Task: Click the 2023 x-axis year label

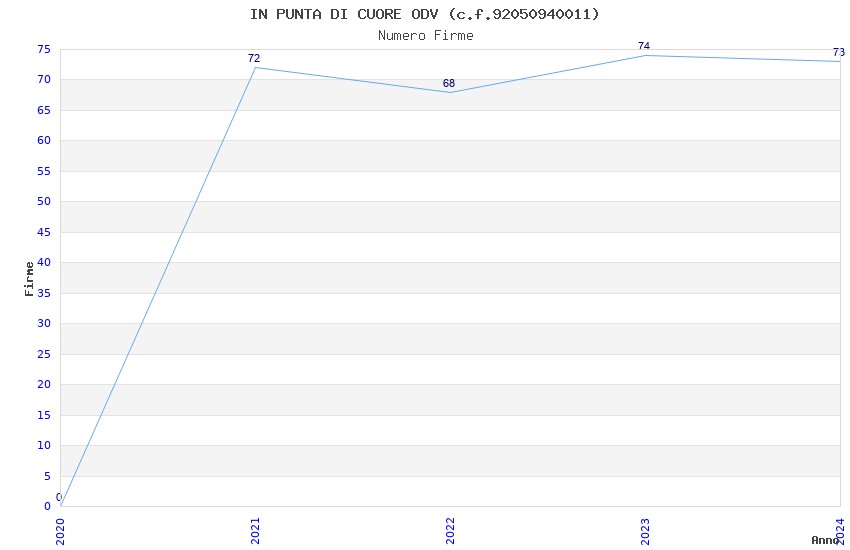Action: point(645,530)
